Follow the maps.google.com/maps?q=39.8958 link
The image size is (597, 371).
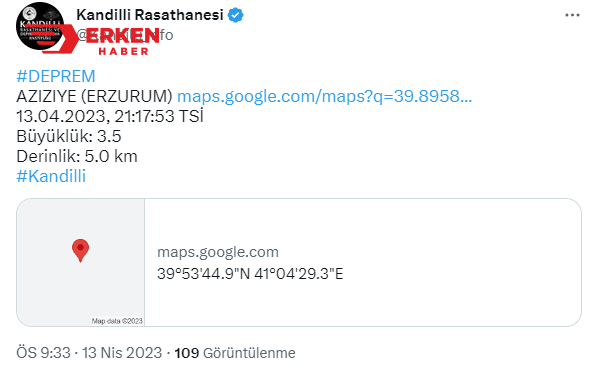pos(324,96)
